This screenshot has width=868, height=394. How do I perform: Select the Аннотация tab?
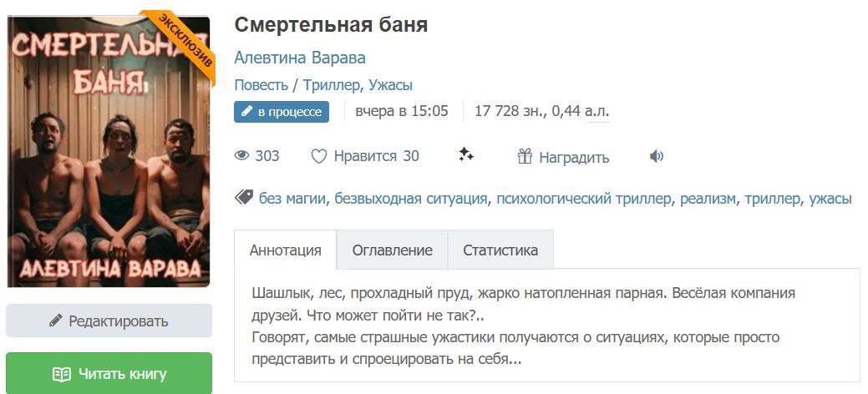click(x=285, y=250)
